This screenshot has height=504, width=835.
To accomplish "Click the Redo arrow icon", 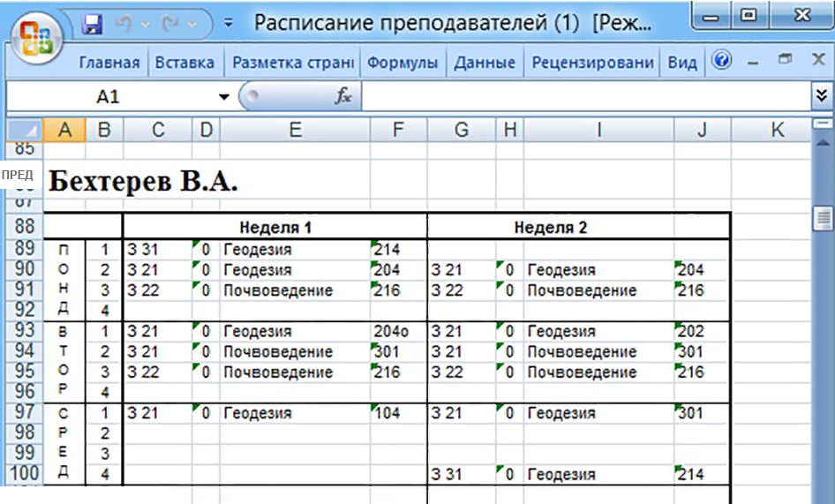I will point(170,24).
